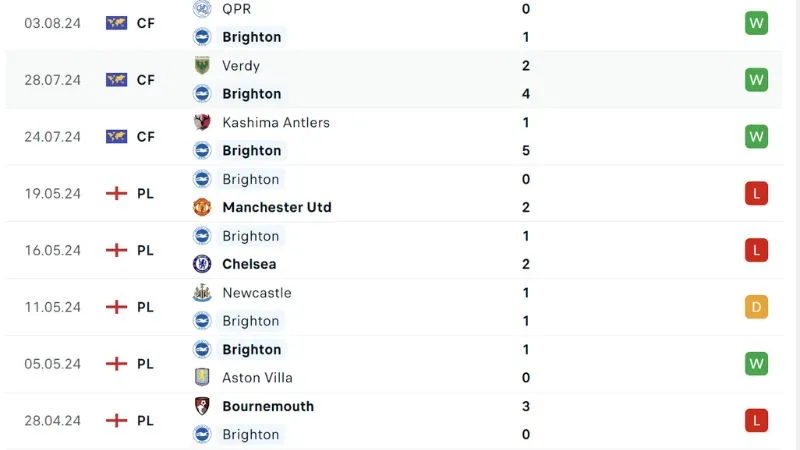Click red L badge for Bournemouth match
The width and height of the screenshot is (800, 450).
pos(756,420)
